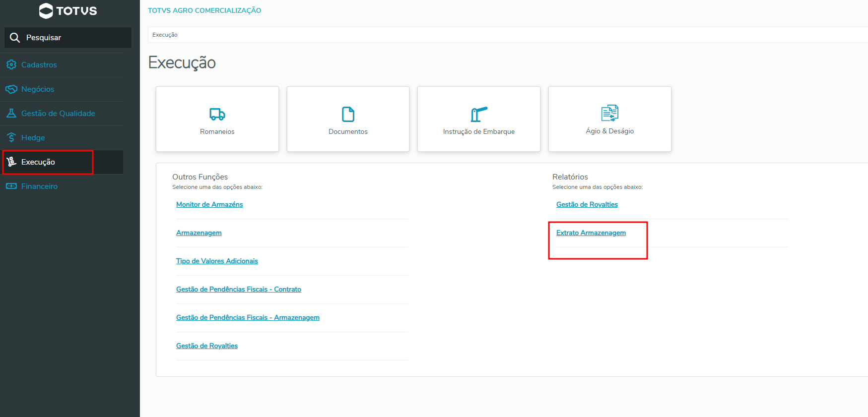Open the Negócios menu
Screen dimensions: 868x417
tap(62, 89)
